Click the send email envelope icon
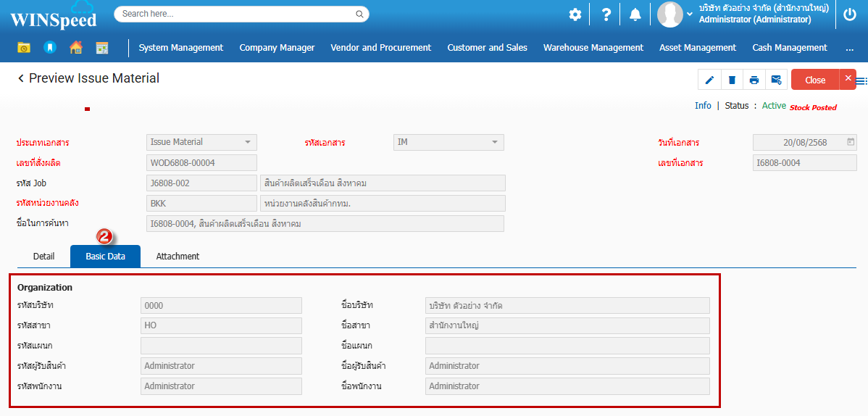This screenshot has width=868, height=416. coord(776,80)
